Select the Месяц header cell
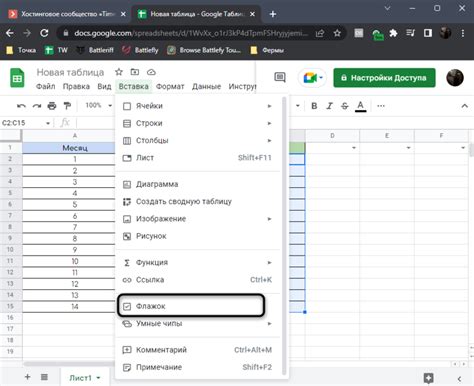Screen dimensions: 474x386 click(x=69, y=148)
